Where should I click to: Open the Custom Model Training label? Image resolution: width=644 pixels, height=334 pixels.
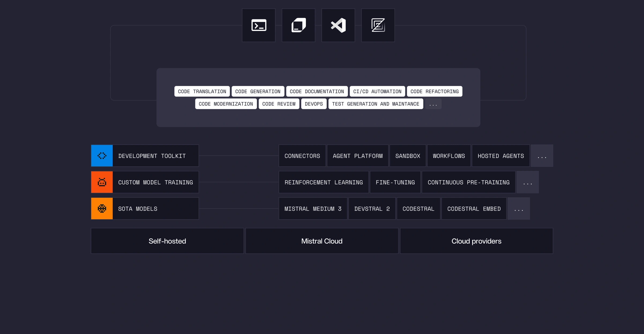(x=156, y=182)
